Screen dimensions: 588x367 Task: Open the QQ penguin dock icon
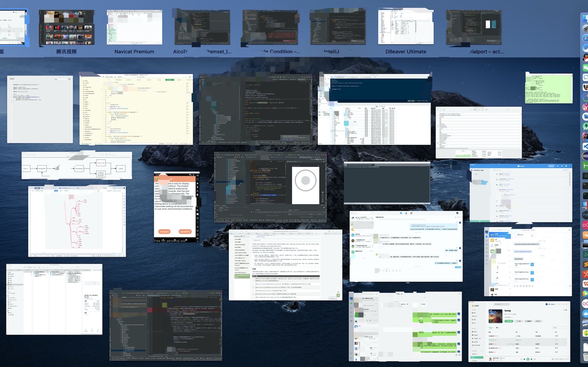click(x=586, y=58)
